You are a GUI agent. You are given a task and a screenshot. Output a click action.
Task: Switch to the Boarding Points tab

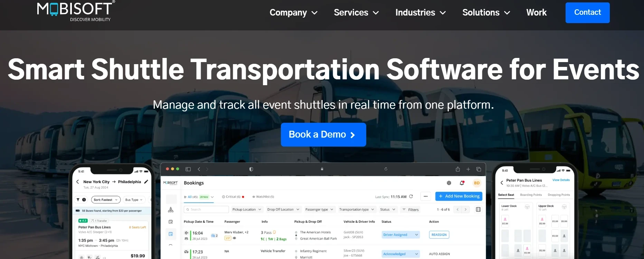531,195
